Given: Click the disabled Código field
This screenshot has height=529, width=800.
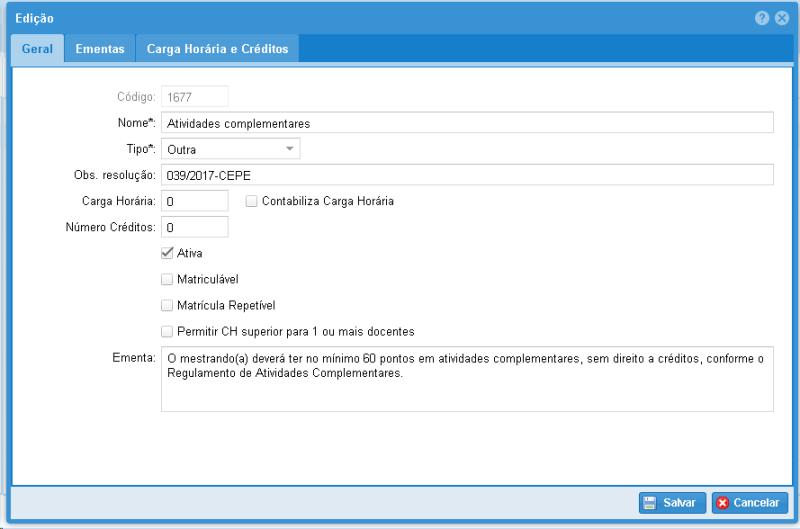Looking at the screenshot, I should (194, 97).
